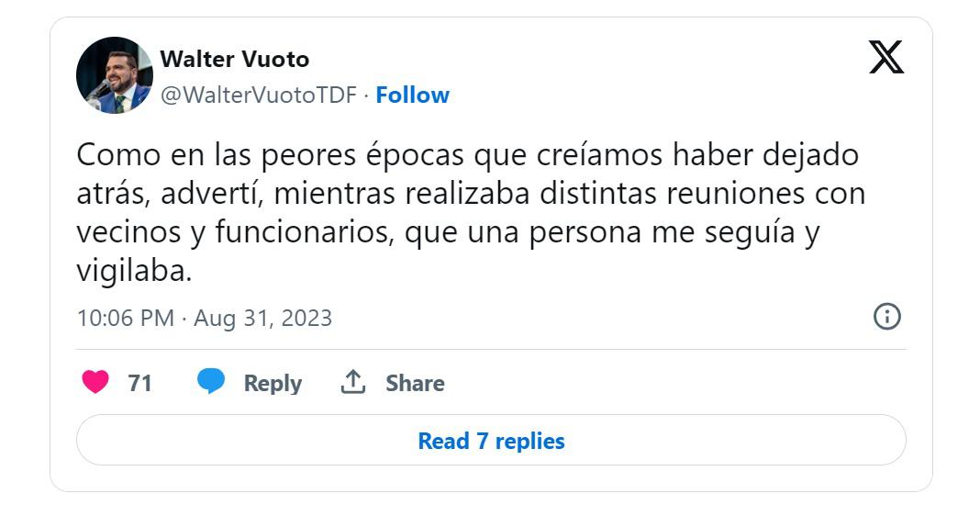The height and width of the screenshot is (516, 980).
Task: Like the tweet with the pink heart
Action: click(x=95, y=382)
